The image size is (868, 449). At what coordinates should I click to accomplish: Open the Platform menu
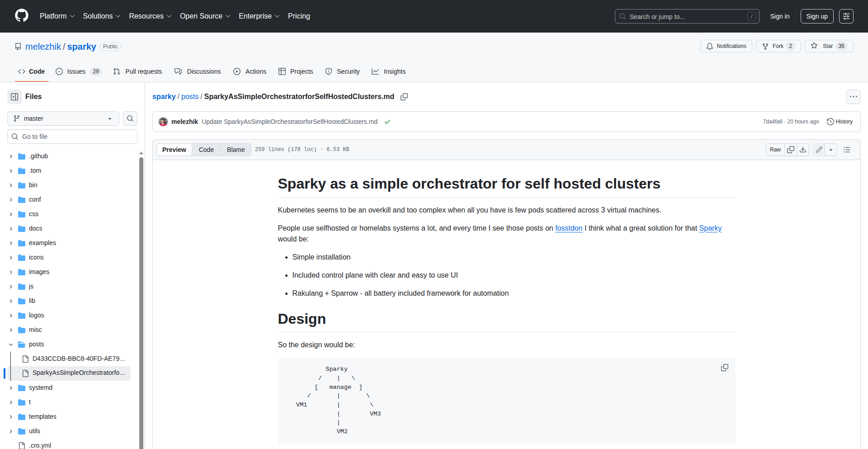(x=57, y=16)
